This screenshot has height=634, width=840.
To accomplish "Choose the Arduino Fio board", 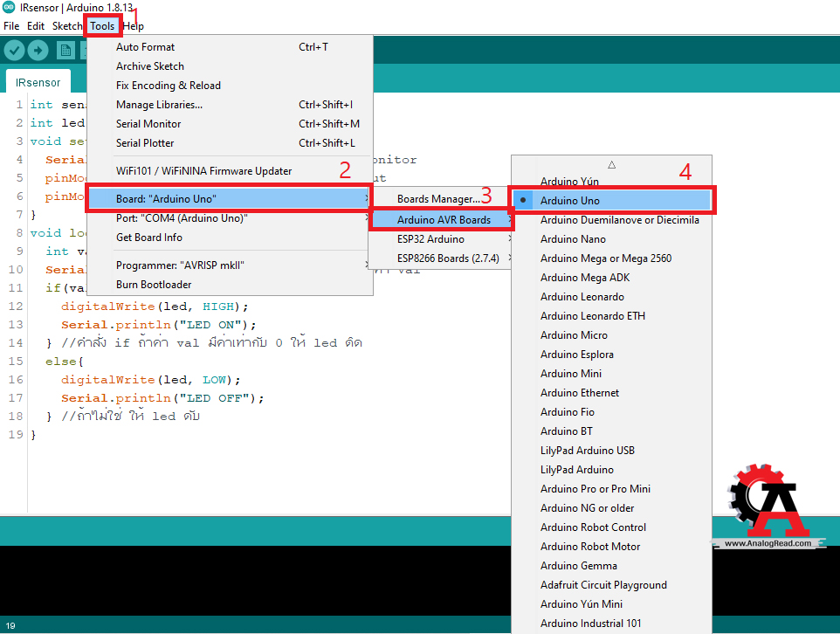I will pyautogui.click(x=612, y=412).
